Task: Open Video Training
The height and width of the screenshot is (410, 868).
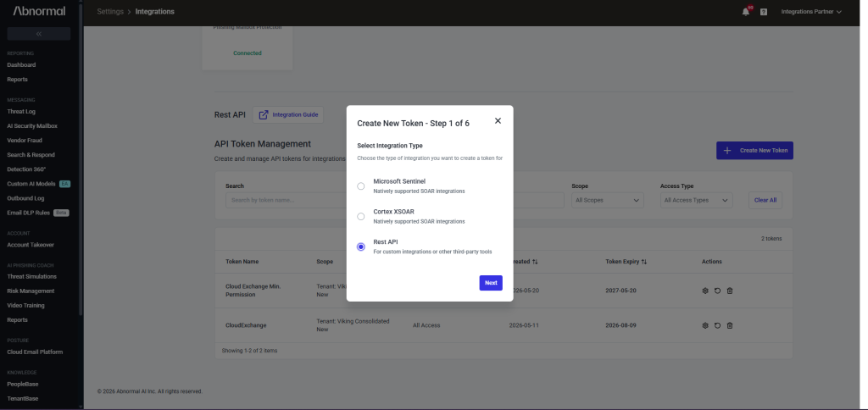Action: click(x=25, y=306)
